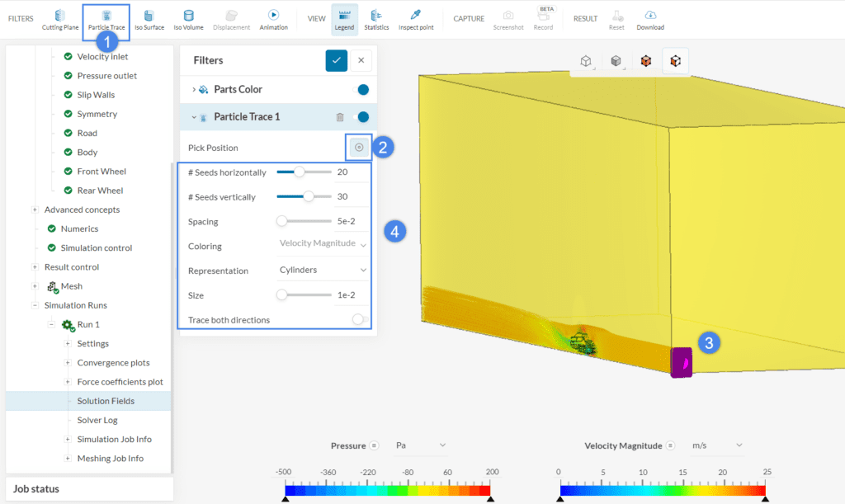This screenshot has height=504, width=845.
Task: Select Solver Log in the tree
Action: (x=97, y=420)
